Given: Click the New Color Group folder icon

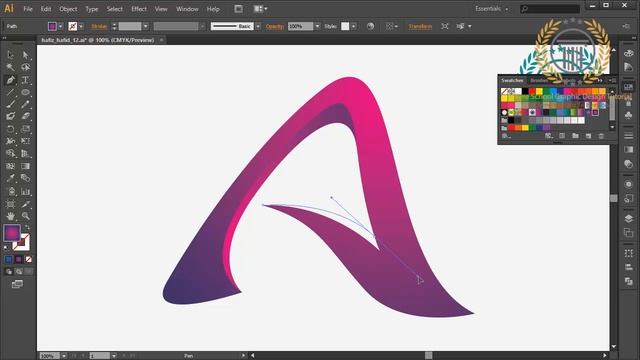Looking at the screenshot, I should pyautogui.click(x=575, y=136).
